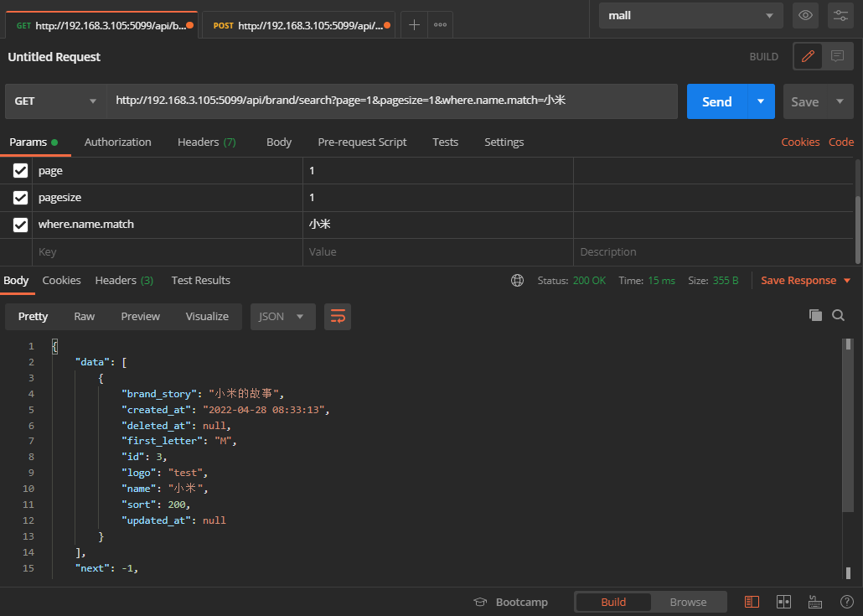
Task: Switch to the Authorization tab
Action: point(117,142)
